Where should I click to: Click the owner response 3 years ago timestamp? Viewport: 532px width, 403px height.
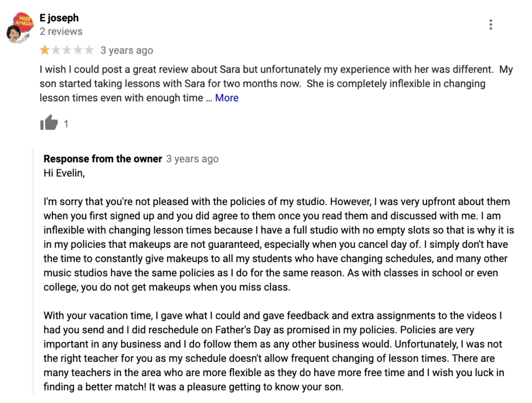pos(192,159)
